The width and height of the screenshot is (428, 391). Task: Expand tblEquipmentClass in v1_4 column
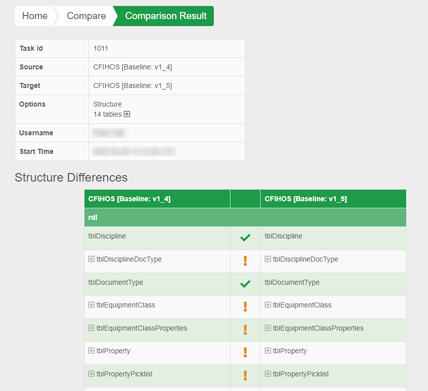91,305
